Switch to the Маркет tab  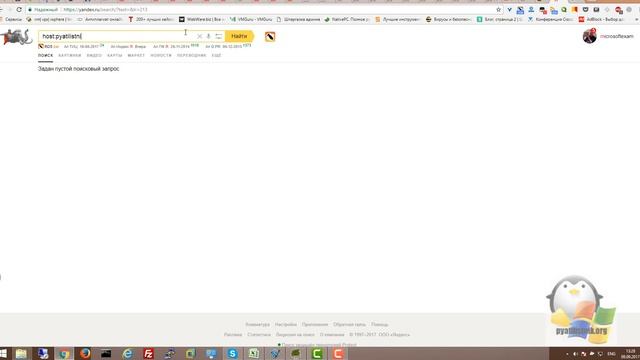pos(136,55)
